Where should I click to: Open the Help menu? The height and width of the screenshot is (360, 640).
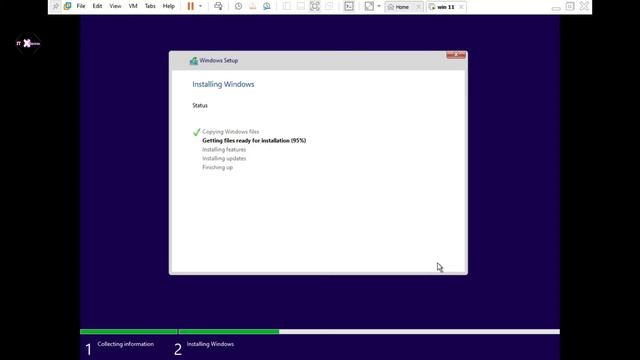(169, 6)
